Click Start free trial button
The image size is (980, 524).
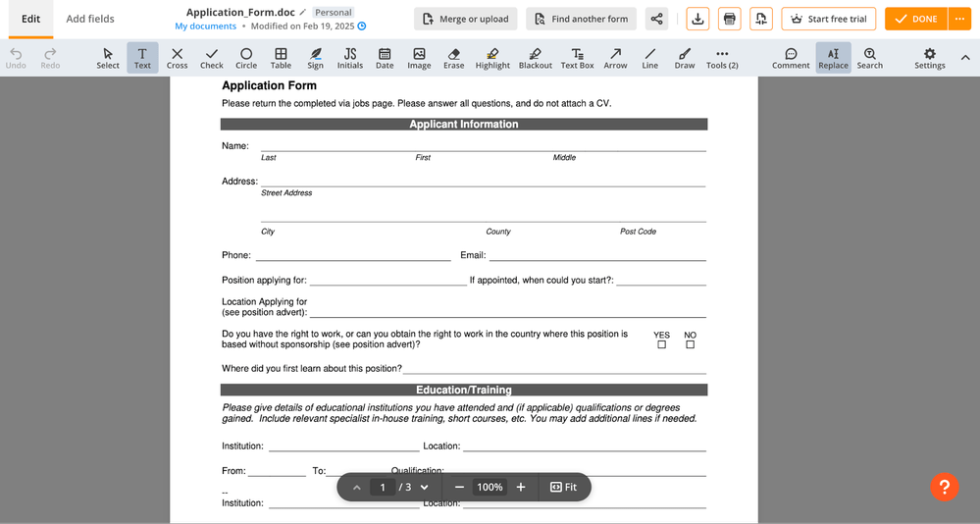tap(829, 19)
